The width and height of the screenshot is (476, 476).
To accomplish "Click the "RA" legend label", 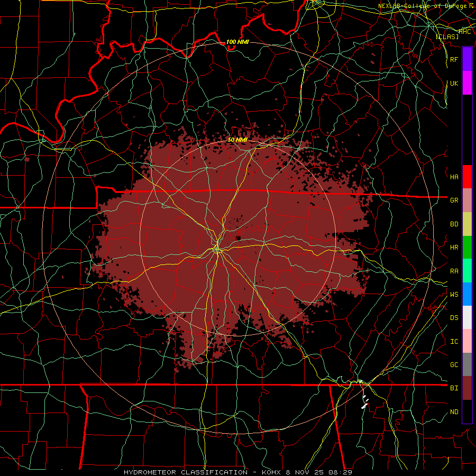I will (x=454, y=271).
